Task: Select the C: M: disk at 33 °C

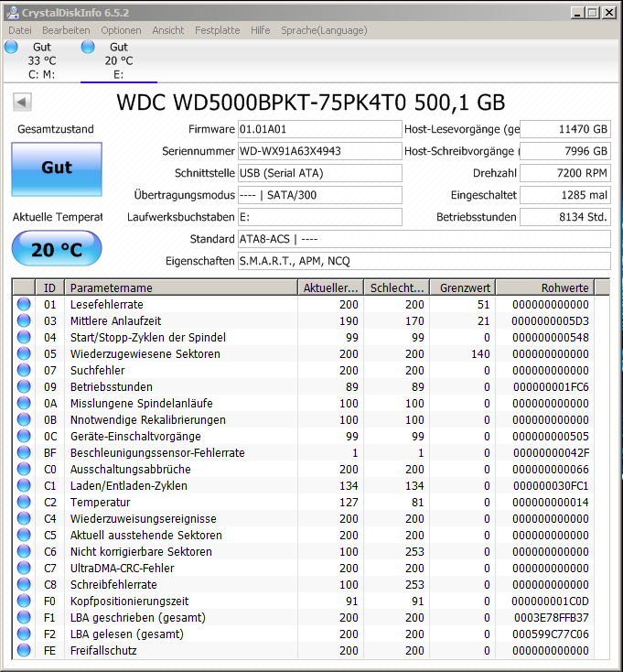Action: (41, 60)
